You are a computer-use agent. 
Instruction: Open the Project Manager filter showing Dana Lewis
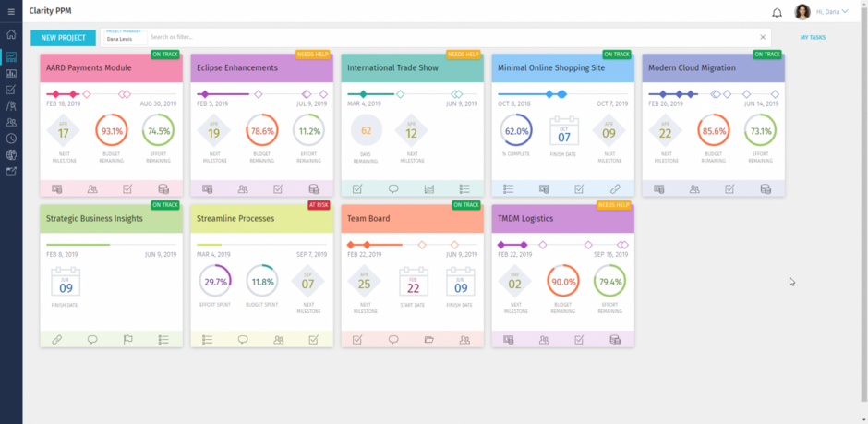click(123, 37)
